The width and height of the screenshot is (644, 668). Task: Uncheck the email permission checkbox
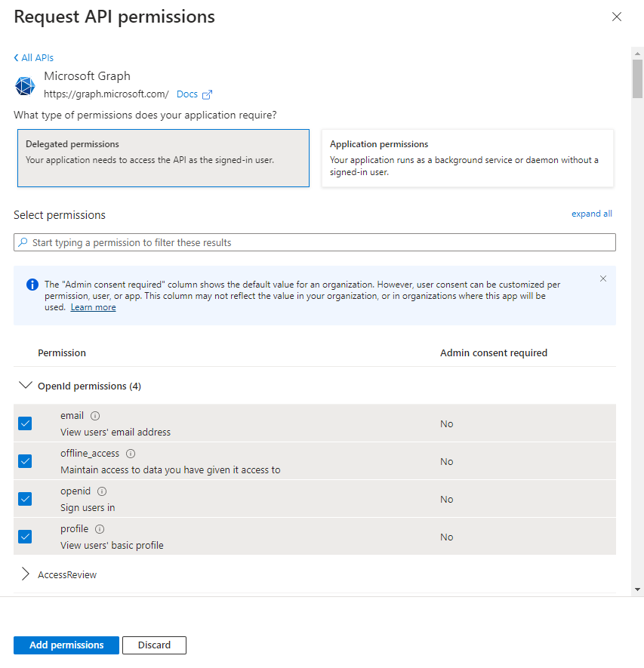tap(25, 423)
